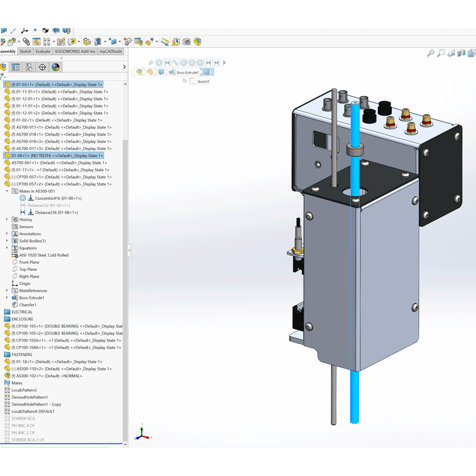Click the Zoom to Fit magnifier icon
The height and width of the screenshot is (476, 476).
[431, 53]
